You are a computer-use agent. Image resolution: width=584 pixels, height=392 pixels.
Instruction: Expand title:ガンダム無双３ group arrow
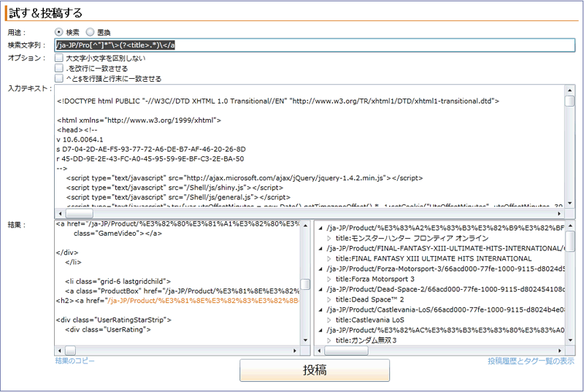pos(329,340)
